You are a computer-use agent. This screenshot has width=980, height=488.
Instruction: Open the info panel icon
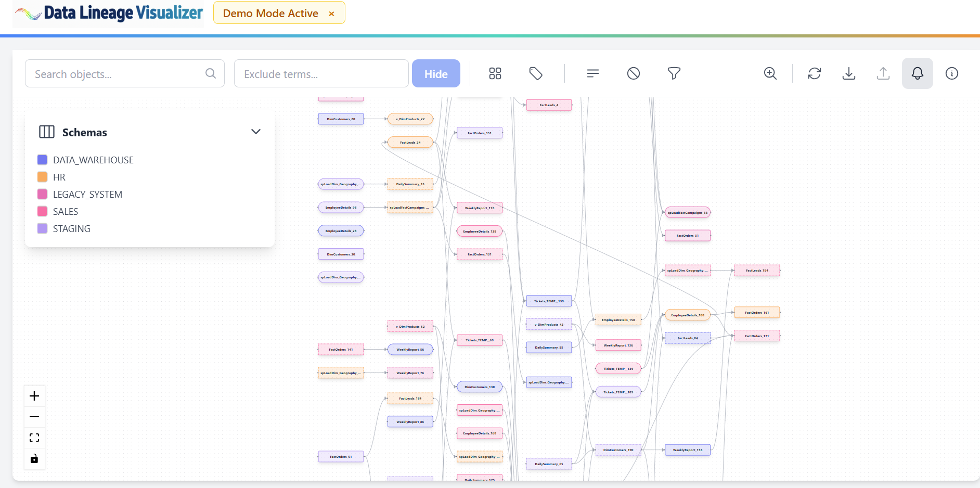(x=952, y=73)
